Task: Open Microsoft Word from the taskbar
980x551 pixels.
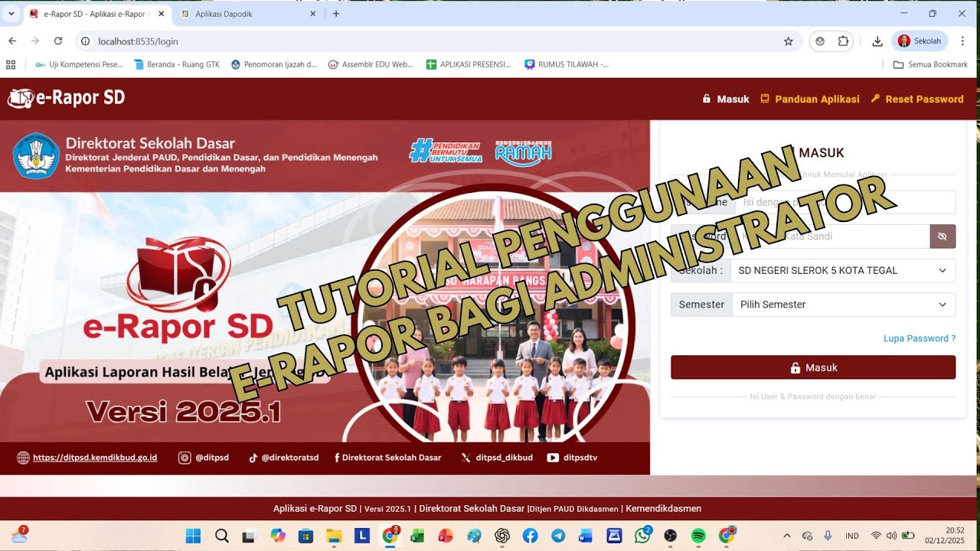Action: tap(586, 536)
